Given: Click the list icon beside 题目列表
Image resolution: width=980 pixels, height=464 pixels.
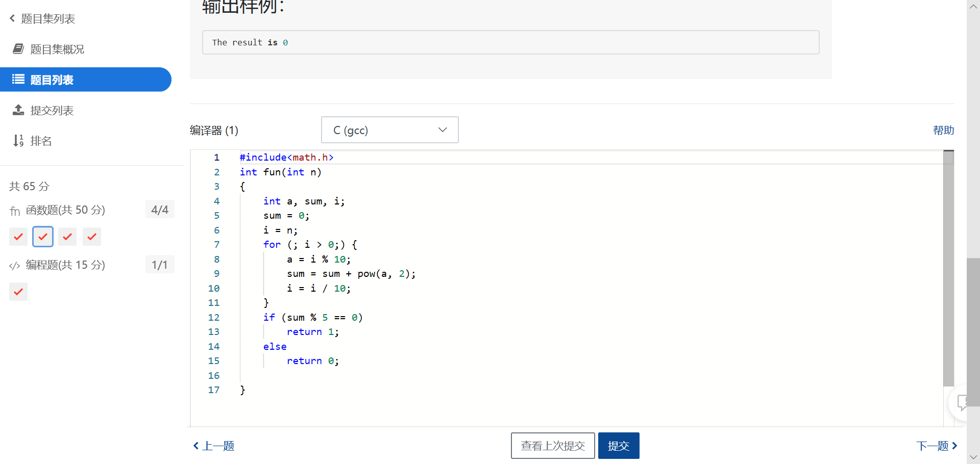Looking at the screenshot, I should [18, 80].
